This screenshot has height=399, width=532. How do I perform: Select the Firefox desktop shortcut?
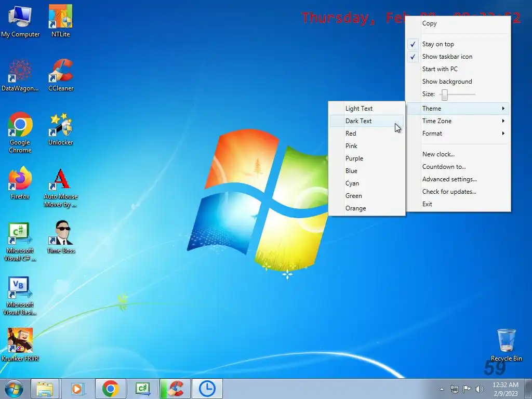(x=20, y=183)
